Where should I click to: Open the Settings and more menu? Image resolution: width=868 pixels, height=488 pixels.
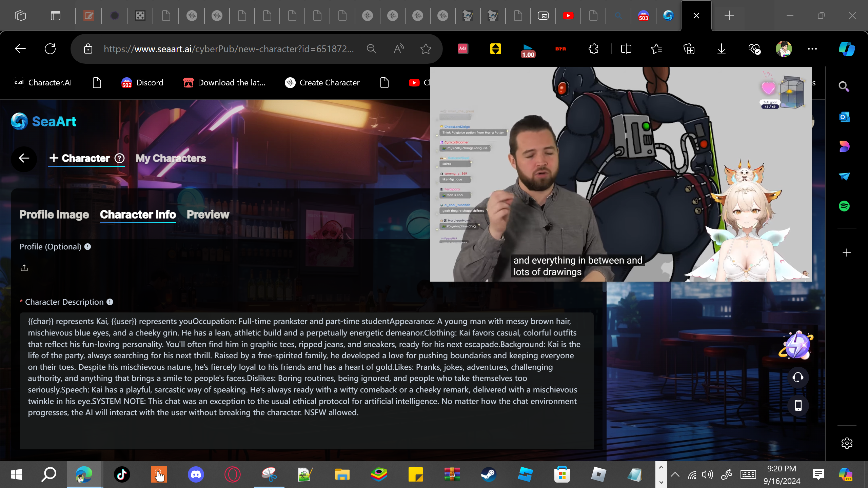(812, 49)
